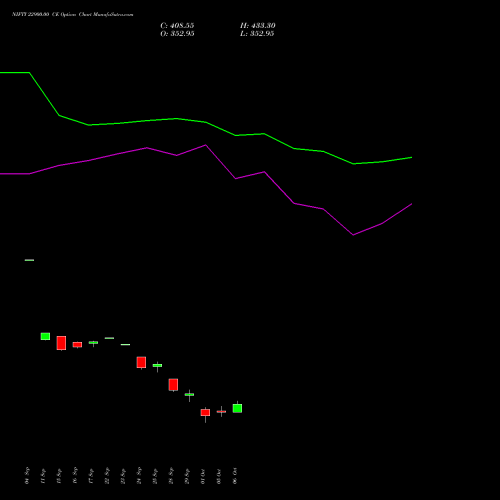
Task: Click the high value H: 433.30
Action: 258,26
